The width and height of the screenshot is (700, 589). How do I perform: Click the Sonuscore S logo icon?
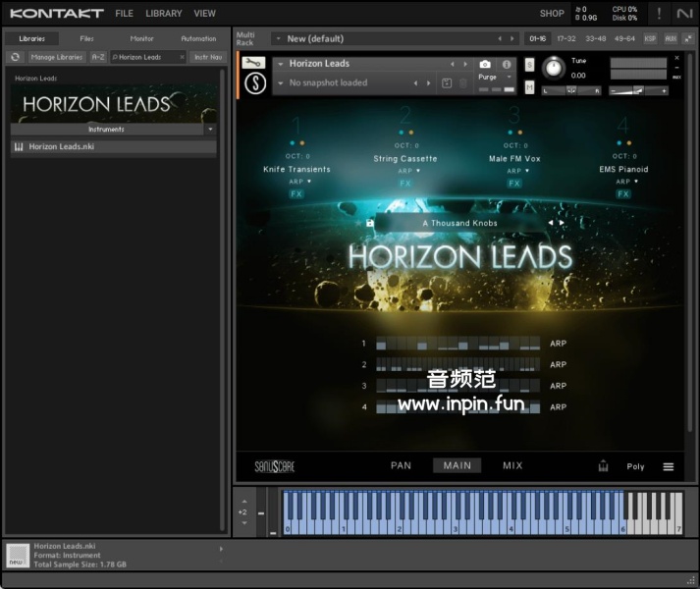(255, 83)
